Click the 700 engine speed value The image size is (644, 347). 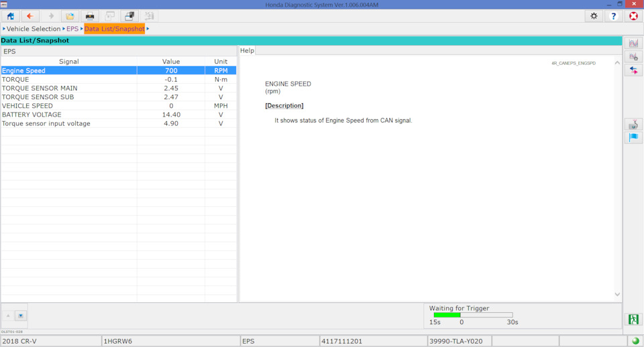click(x=171, y=70)
